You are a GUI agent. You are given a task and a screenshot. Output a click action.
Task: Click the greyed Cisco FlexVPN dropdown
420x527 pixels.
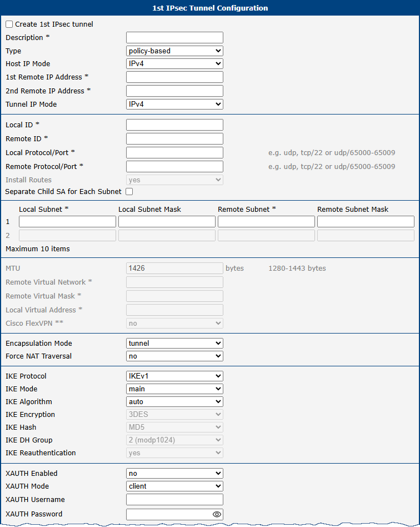(x=174, y=324)
